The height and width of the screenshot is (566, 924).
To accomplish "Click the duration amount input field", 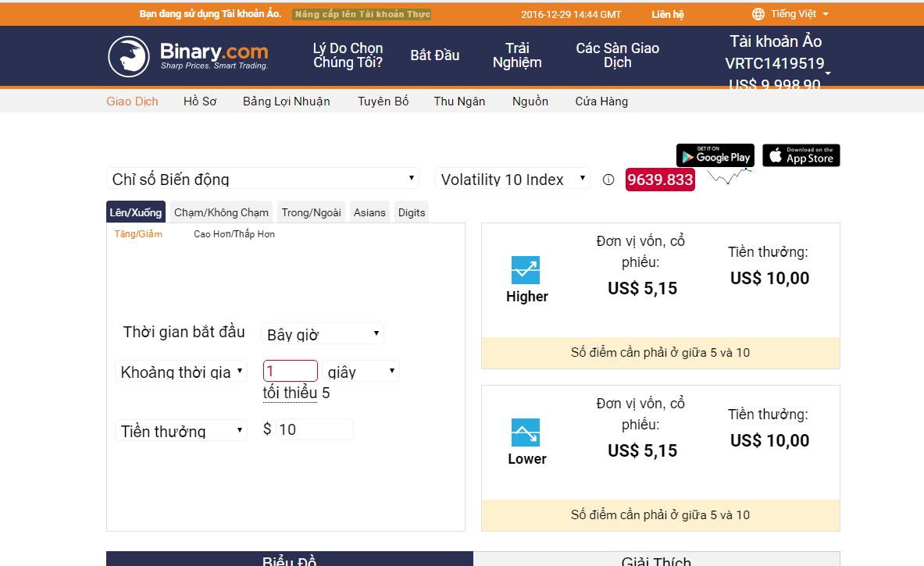I will [291, 371].
